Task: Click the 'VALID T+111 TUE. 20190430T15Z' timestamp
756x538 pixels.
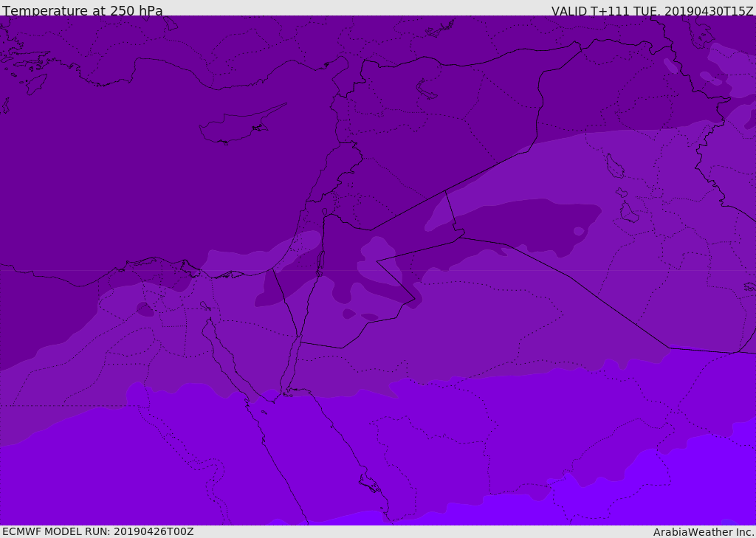Action: tap(652, 11)
